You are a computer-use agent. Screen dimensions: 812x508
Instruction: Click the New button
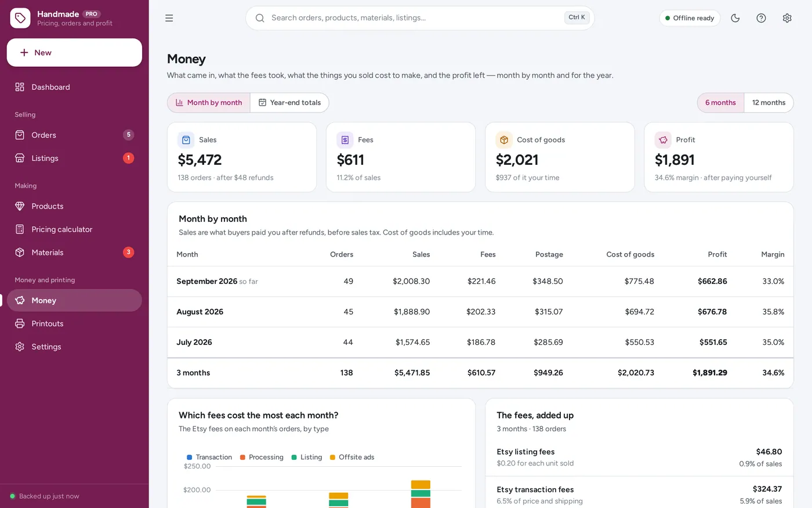click(x=74, y=53)
